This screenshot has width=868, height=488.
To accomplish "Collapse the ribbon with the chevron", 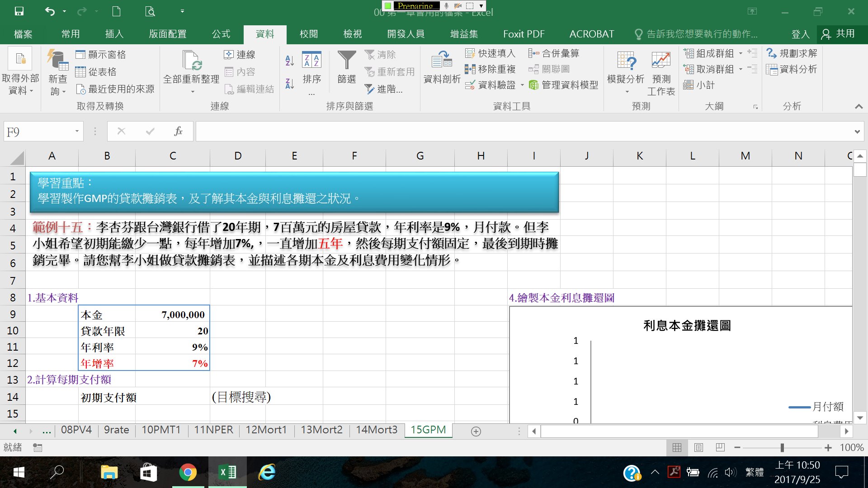I will (859, 107).
